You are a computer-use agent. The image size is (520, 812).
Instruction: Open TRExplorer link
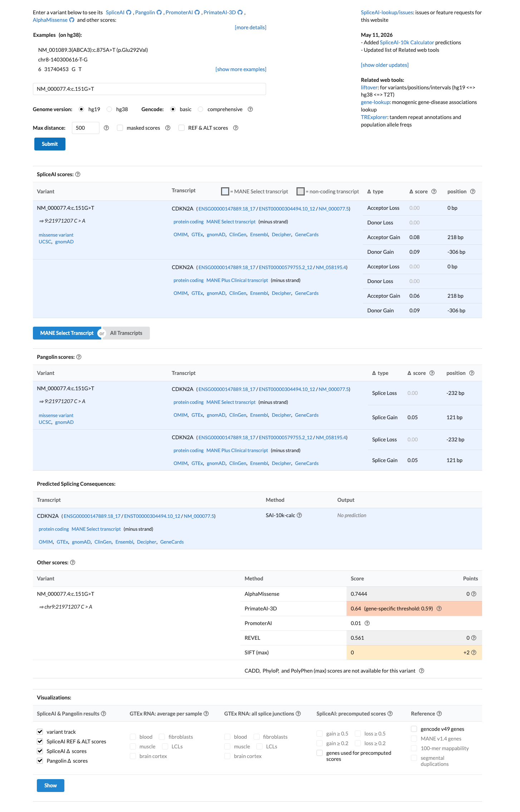pos(374,117)
